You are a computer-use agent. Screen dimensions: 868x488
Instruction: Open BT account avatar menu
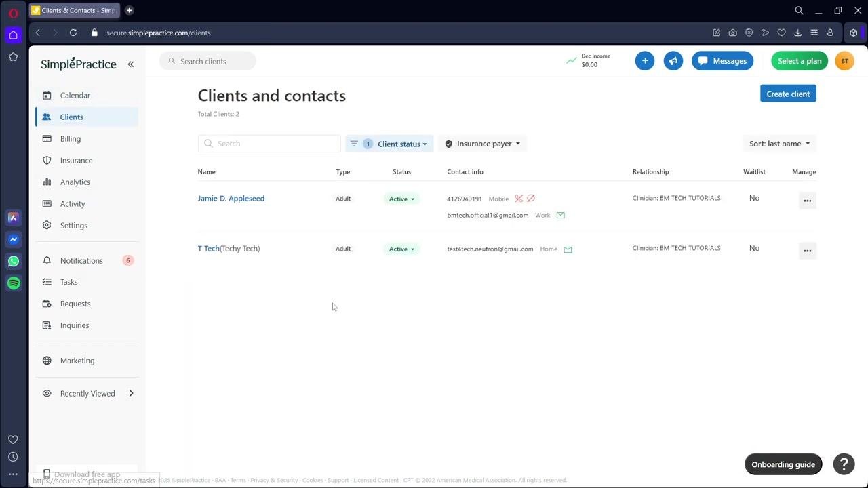844,61
